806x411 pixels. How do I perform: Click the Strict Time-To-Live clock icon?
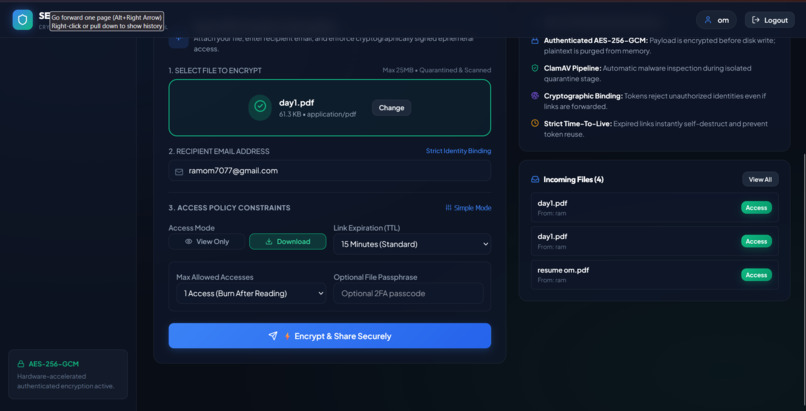[535, 123]
